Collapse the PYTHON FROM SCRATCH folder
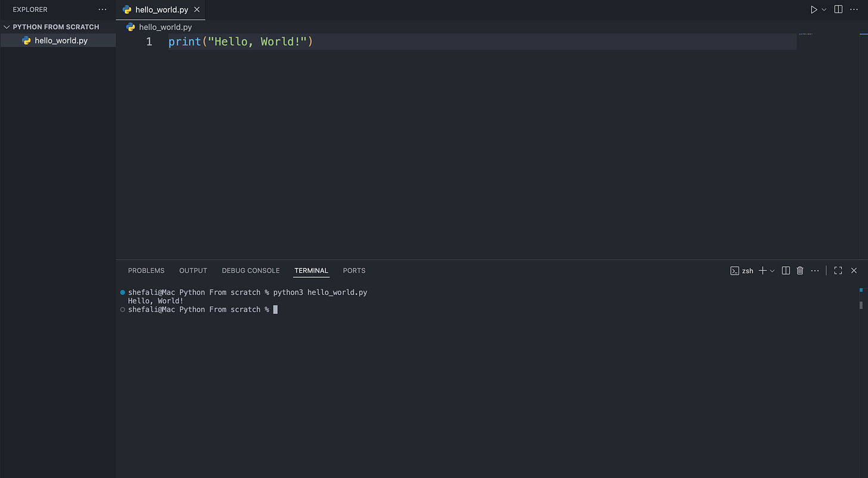The image size is (868, 478). coord(7,27)
